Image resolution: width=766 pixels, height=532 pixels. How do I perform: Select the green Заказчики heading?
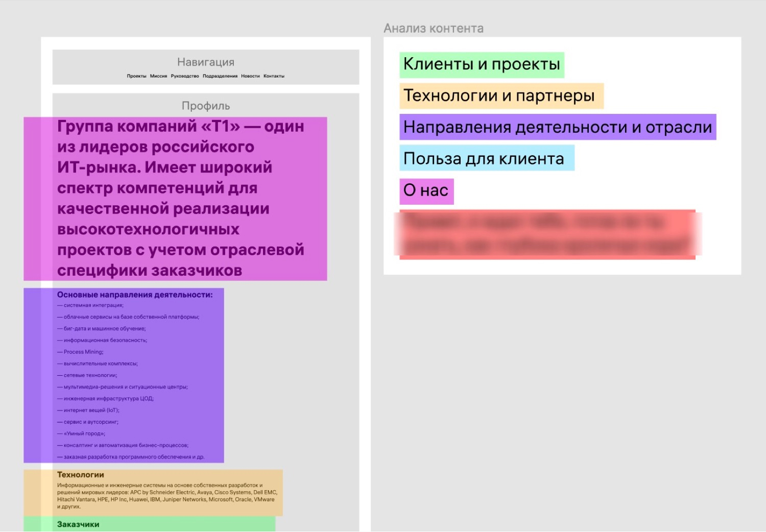78,524
